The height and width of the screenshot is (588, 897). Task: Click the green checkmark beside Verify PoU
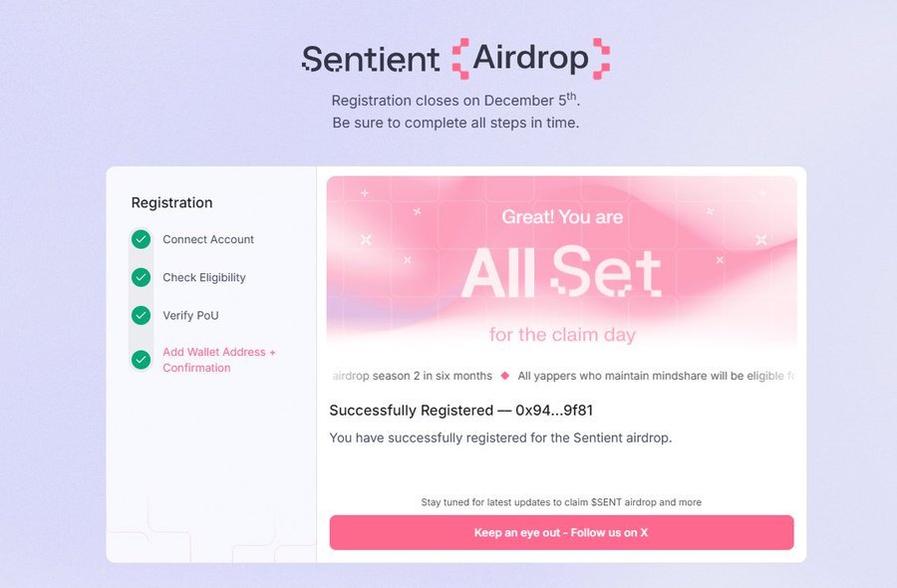pos(142,315)
